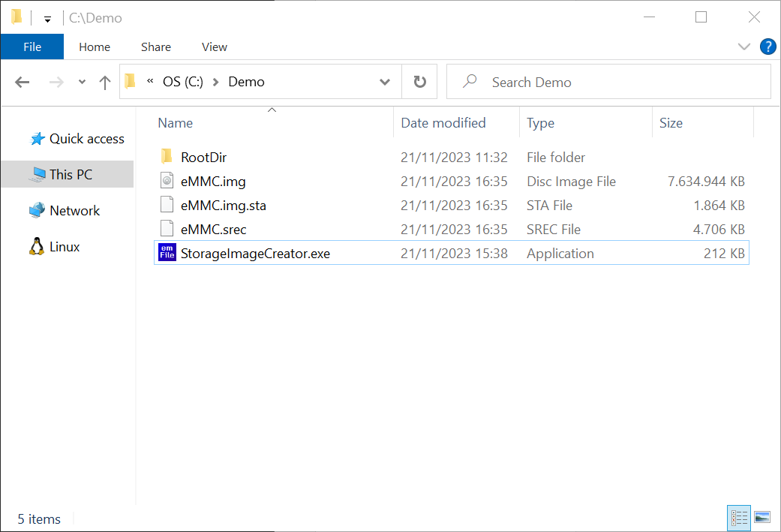
Task: Sort files by the Size column
Action: [671, 123]
